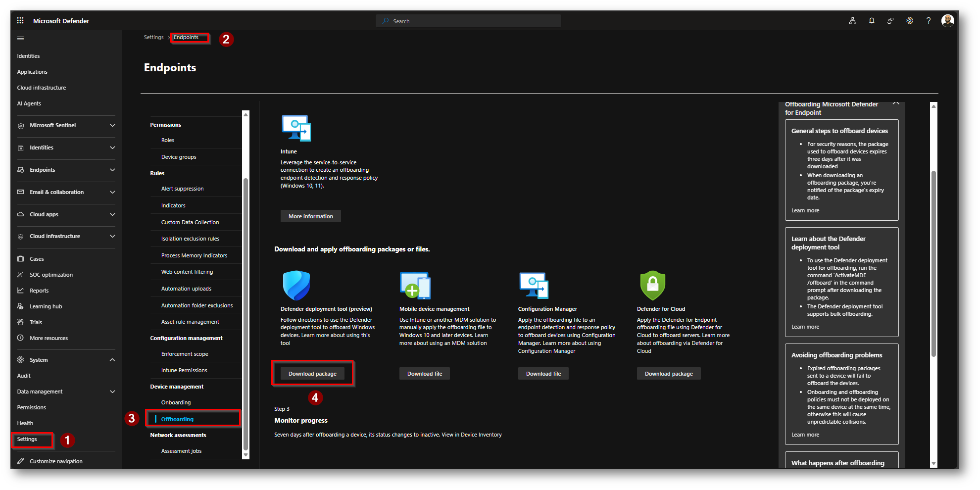This screenshot has height=490, width=980.
Task: Click the Learning hub icon
Action: point(21,306)
